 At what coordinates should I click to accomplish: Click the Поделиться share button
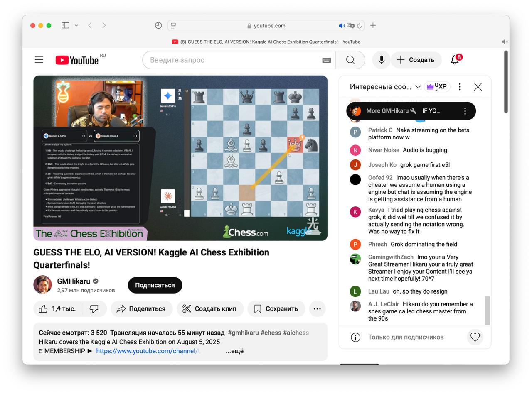tap(142, 309)
